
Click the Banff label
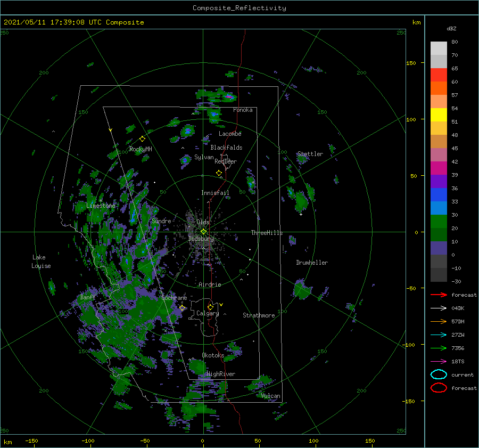click(88, 297)
